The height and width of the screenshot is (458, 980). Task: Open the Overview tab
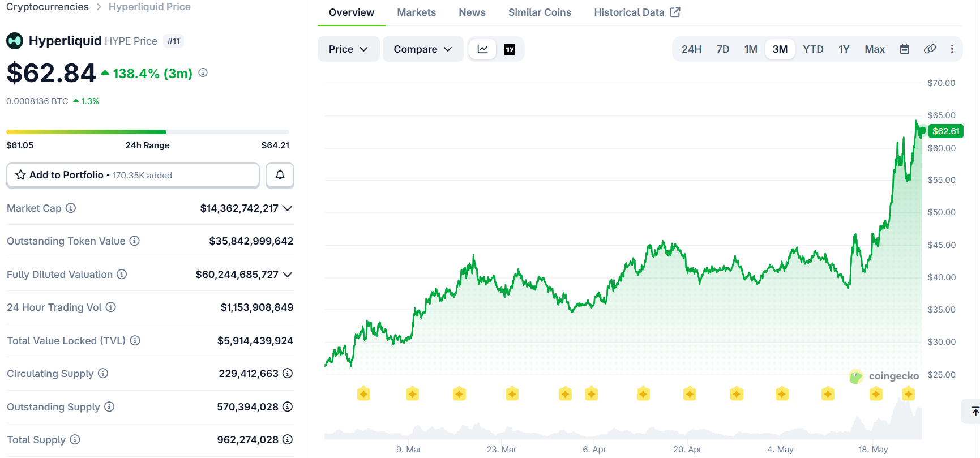tap(352, 12)
